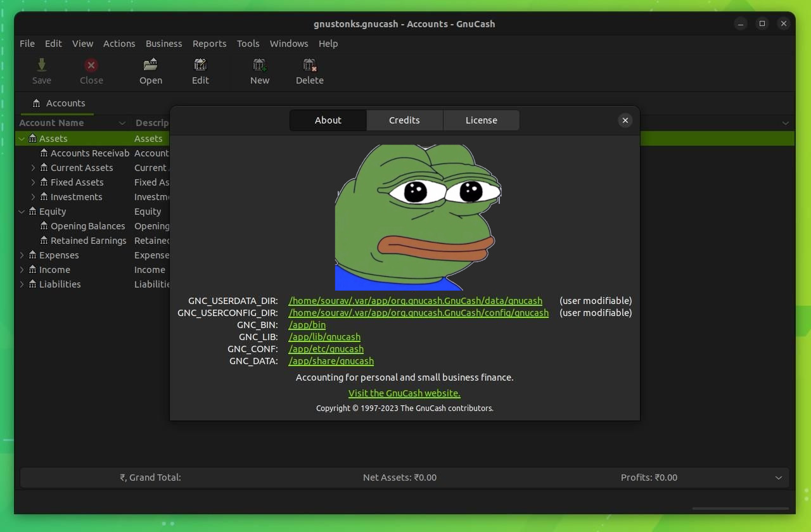Click the Accounts Receivable bank icon
Image resolution: width=811 pixels, height=532 pixels.
(44, 153)
